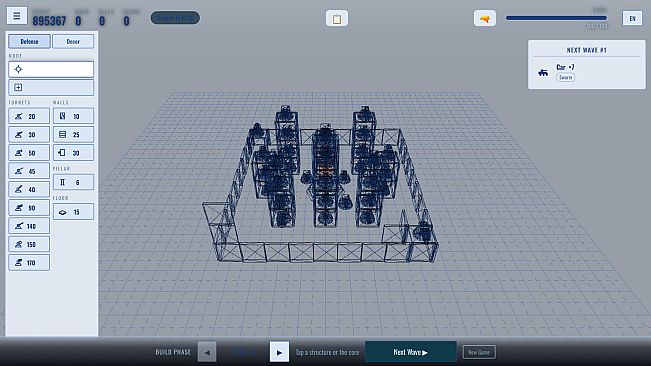Image resolution: width=651 pixels, height=366 pixels.
Task: Pick the wall piece costing 25
Action: click(73, 134)
